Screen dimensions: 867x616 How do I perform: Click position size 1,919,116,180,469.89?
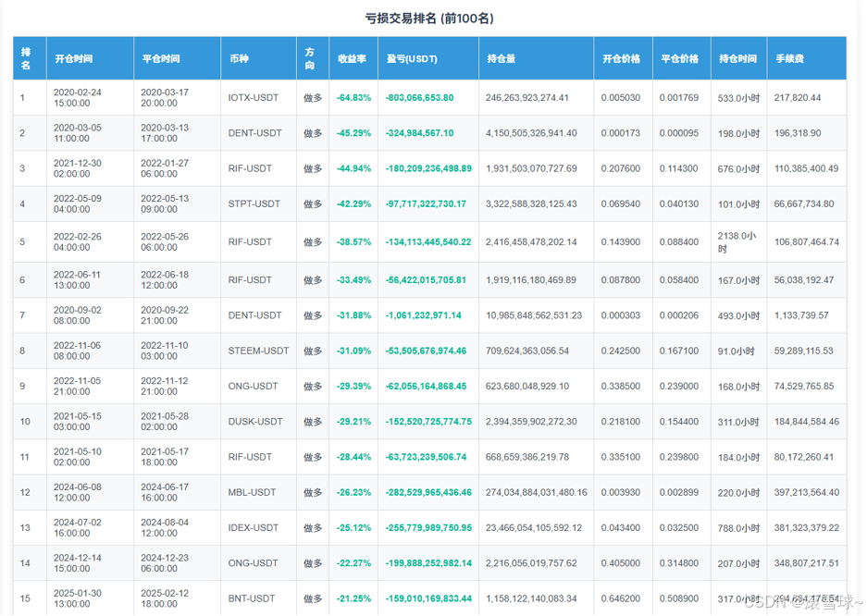(x=531, y=280)
